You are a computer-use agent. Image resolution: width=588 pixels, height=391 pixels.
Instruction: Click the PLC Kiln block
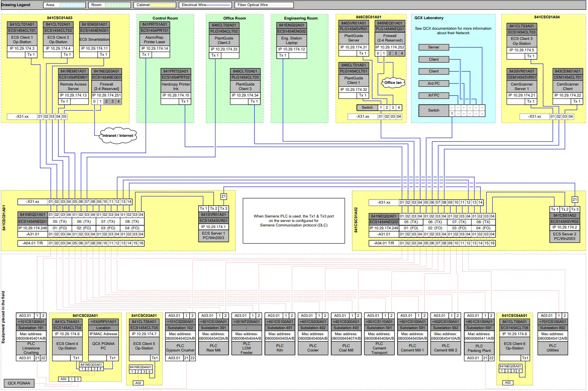(x=280, y=348)
